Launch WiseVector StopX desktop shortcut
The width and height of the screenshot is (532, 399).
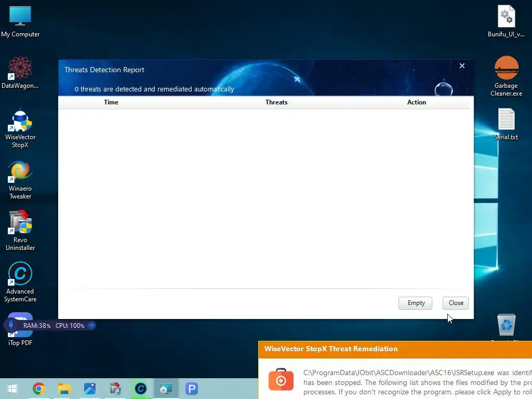(x=20, y=128)
